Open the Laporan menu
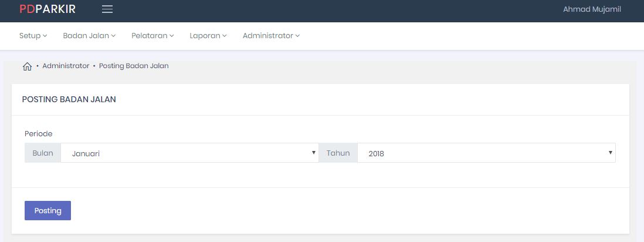The width and height of the screenshot is (644, 242). tap(205, 36)
